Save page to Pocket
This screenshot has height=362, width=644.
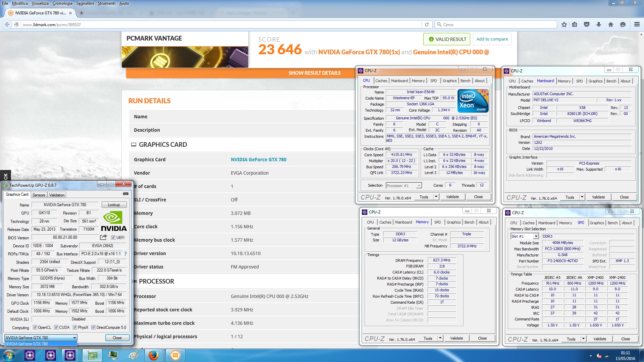click(x=587, y=24)
